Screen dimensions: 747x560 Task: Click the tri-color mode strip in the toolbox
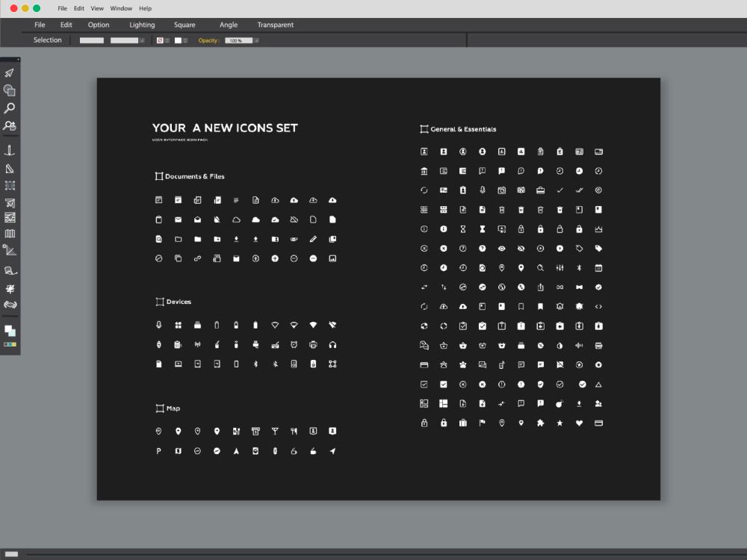[x=10, y=344]
